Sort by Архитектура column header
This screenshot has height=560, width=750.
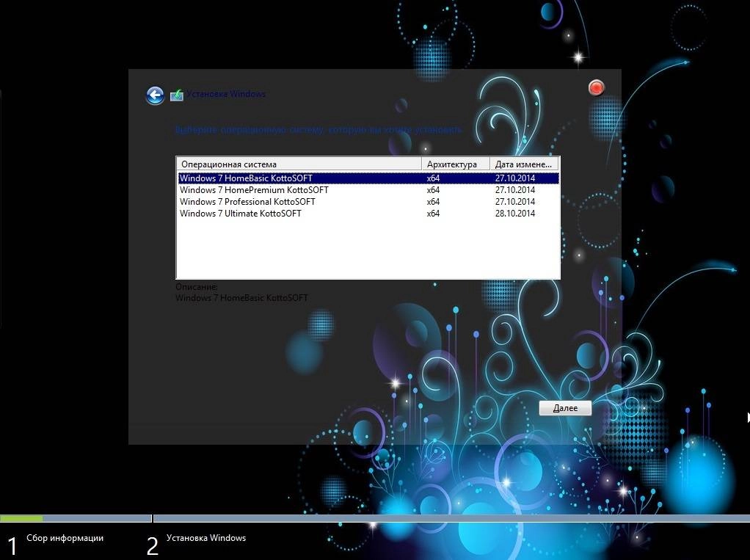pos(455,164)
